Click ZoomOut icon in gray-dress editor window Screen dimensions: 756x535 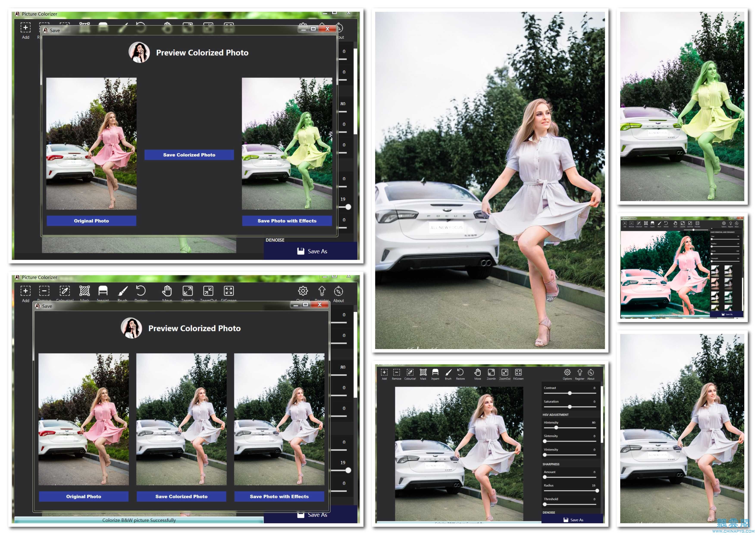point(505,372)
